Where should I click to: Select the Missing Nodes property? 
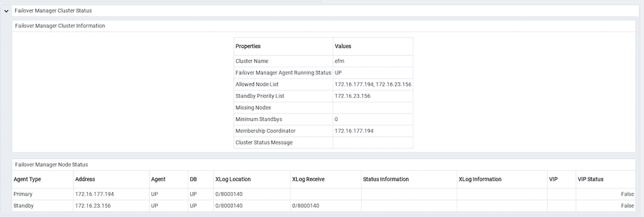[283, 108]
